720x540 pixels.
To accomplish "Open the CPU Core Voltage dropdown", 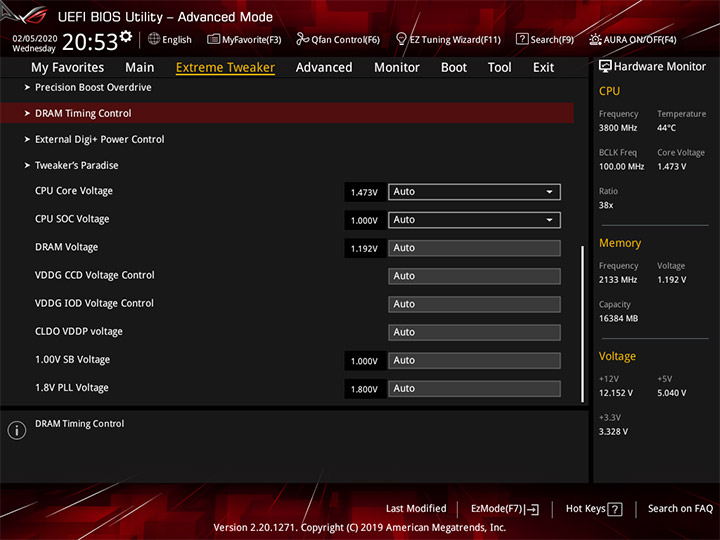I will tap(474, 192).
